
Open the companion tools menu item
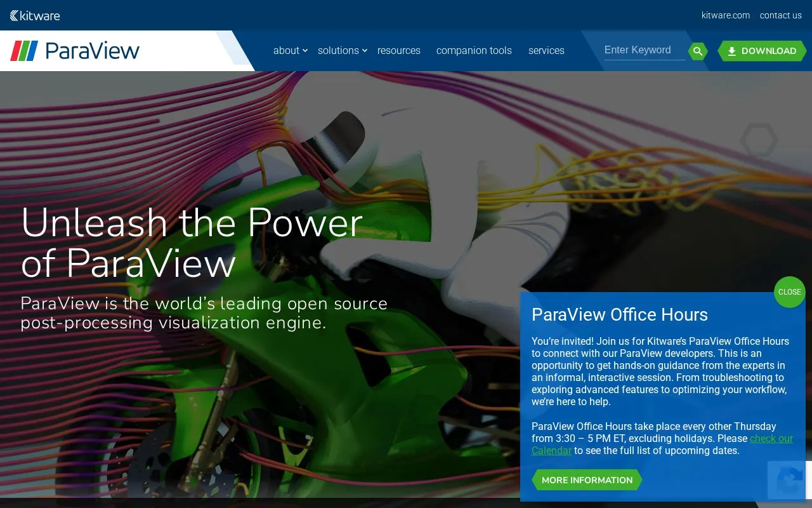click(x=474, y=50)
